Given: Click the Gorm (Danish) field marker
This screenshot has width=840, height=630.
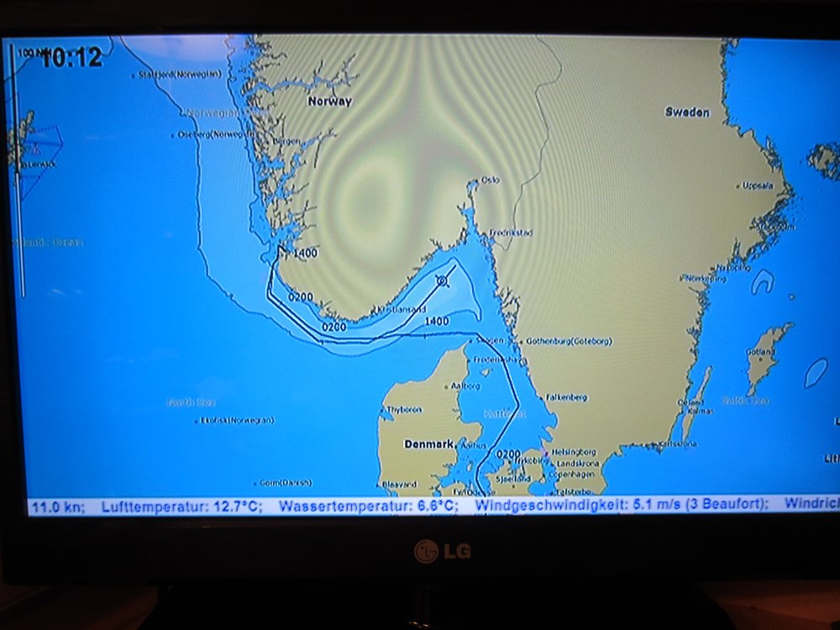Looking at the screenshot, I should [255, 483].
